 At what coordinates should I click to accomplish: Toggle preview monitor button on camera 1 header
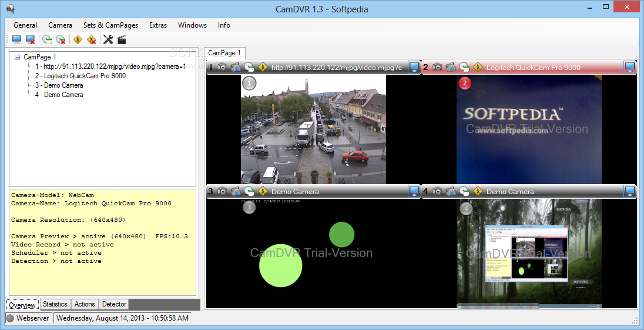414,68
